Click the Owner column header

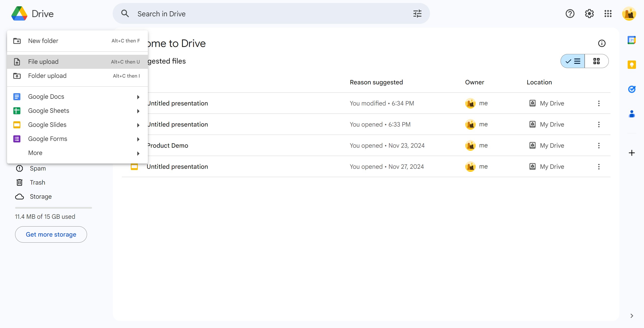(474, 82)
